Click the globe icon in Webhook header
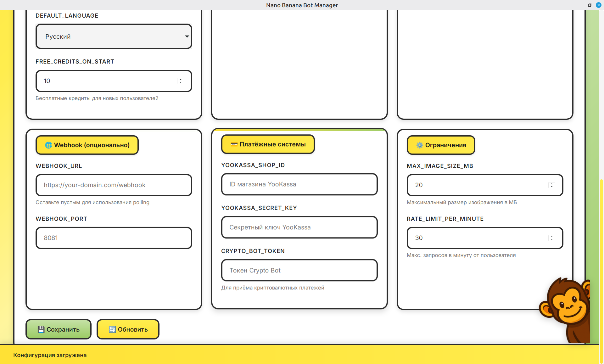 point(48,145)
